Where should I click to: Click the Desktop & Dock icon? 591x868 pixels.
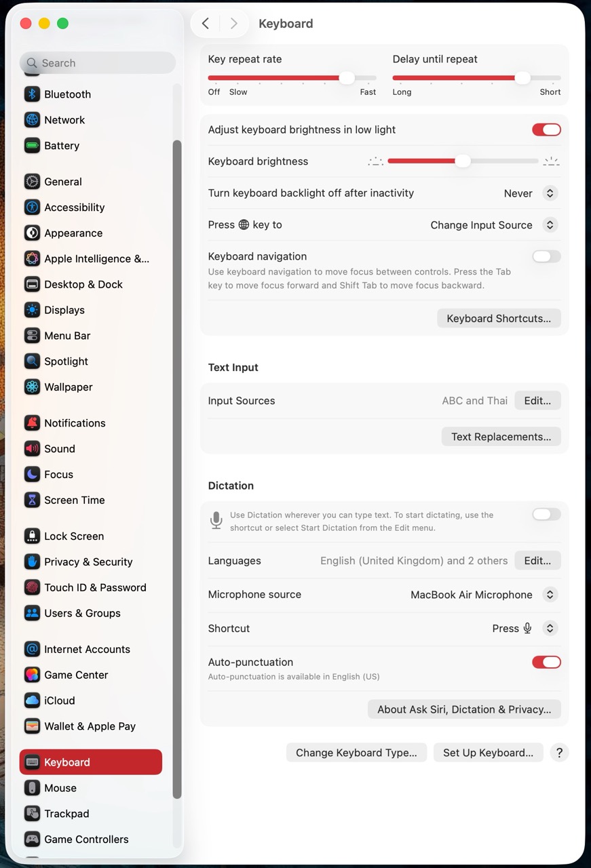pos(32,285)
